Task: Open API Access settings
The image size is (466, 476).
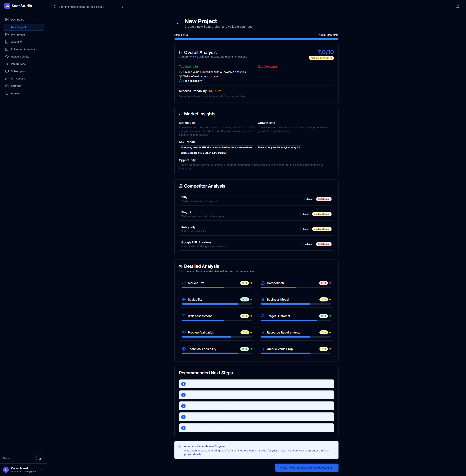Action: tap(18, 79)
